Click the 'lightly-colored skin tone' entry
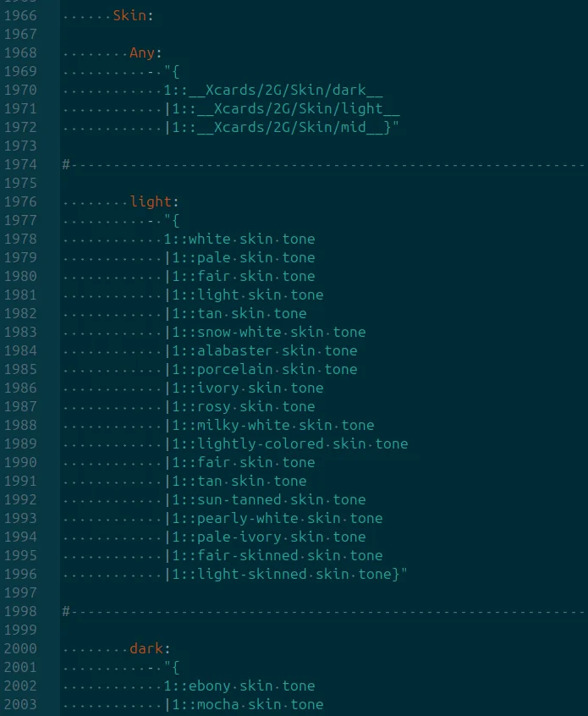This screenshot has width=588, height=716. pos(286,443)
